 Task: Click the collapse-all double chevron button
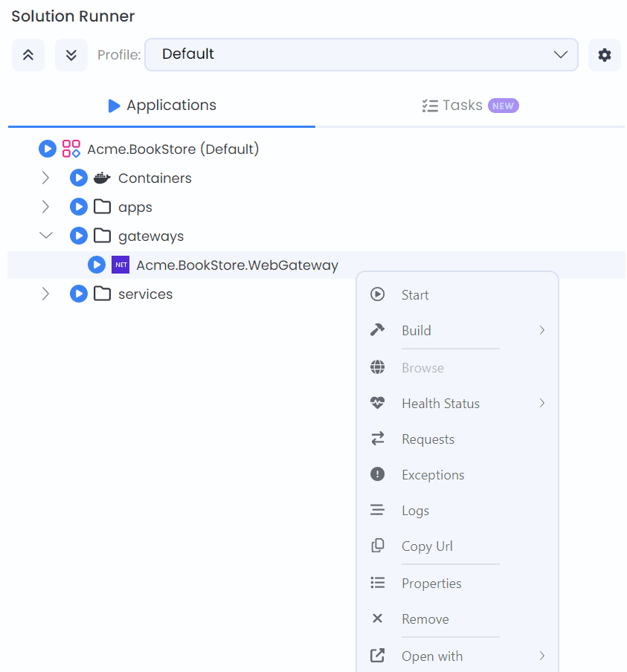coord(28,54)
